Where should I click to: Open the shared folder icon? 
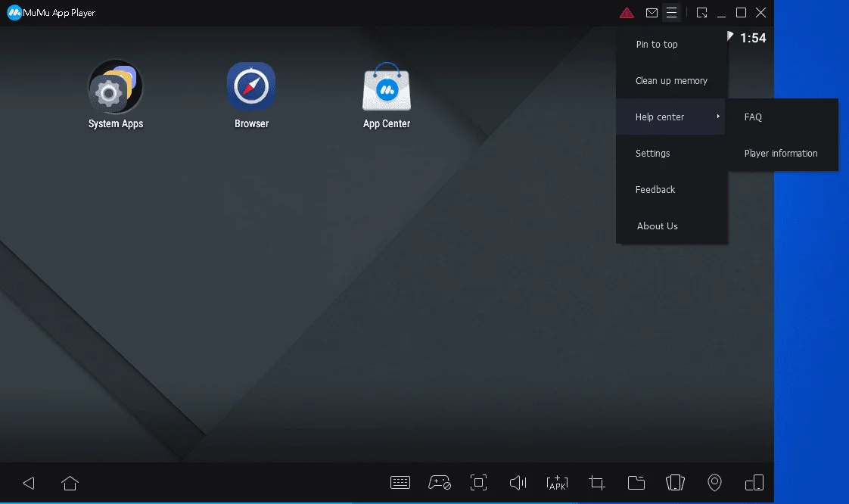(636, 483)
